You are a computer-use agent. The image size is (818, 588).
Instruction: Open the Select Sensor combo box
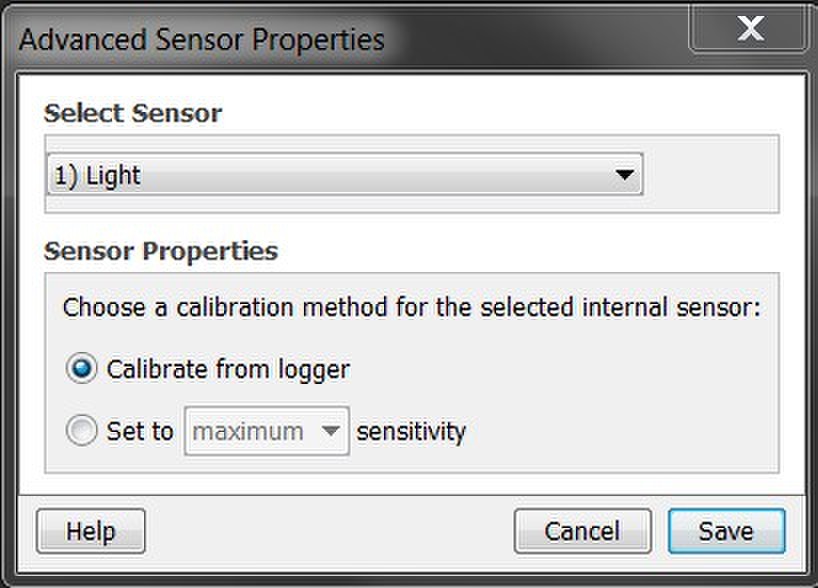344,175
